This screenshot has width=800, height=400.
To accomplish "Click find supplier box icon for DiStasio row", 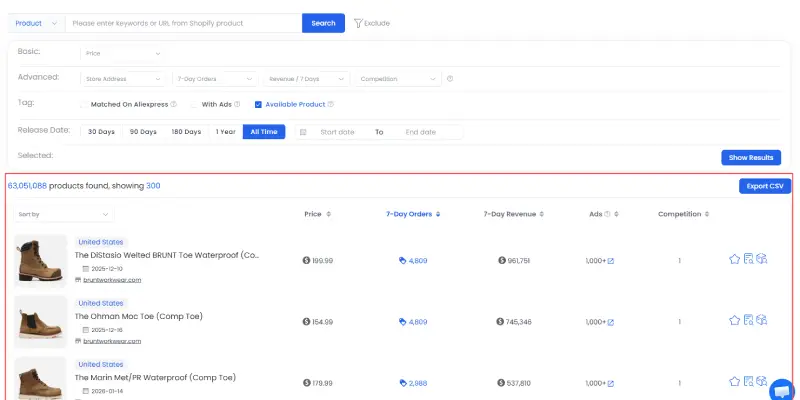I will 762,259.
